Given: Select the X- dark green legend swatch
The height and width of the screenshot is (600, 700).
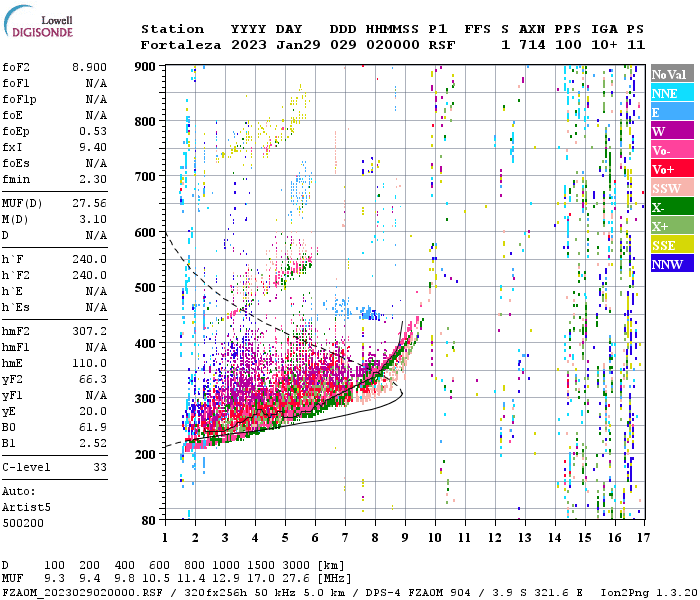Looking at the screenshot, I should pos(672,207).
